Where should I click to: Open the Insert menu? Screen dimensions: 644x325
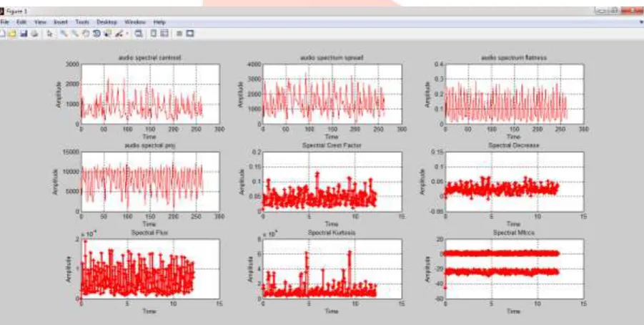click(61, 21)
